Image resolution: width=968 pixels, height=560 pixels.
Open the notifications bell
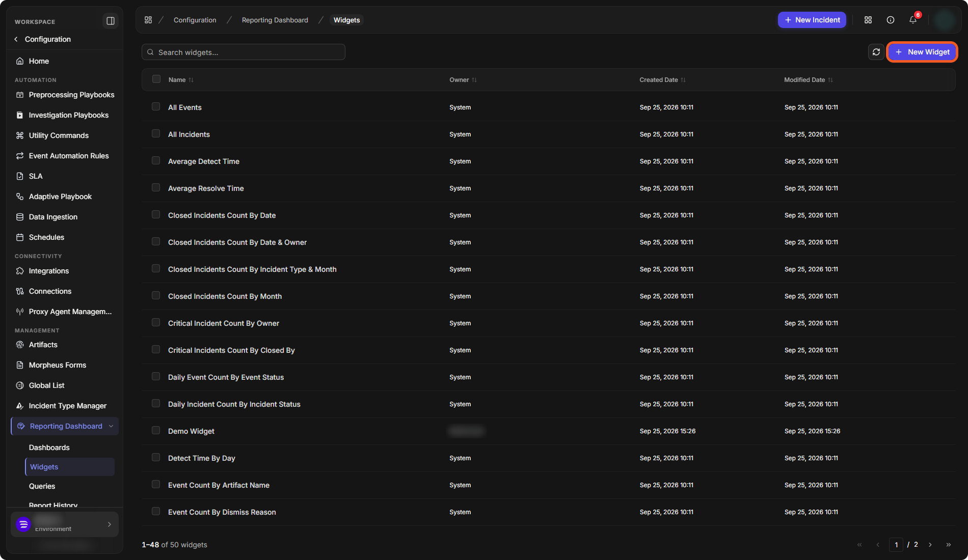tap(913, 20)
